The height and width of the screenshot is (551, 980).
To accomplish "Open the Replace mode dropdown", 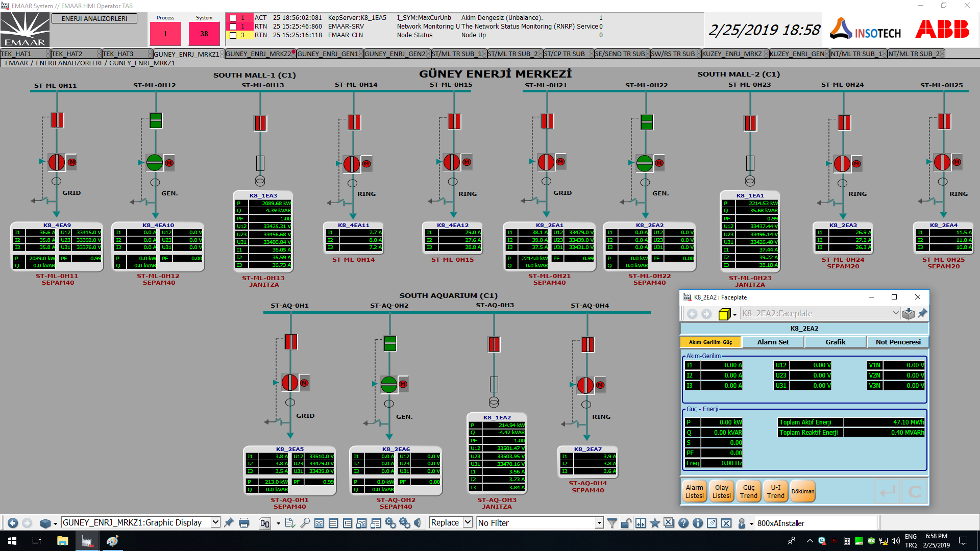I will click(468, 522).
